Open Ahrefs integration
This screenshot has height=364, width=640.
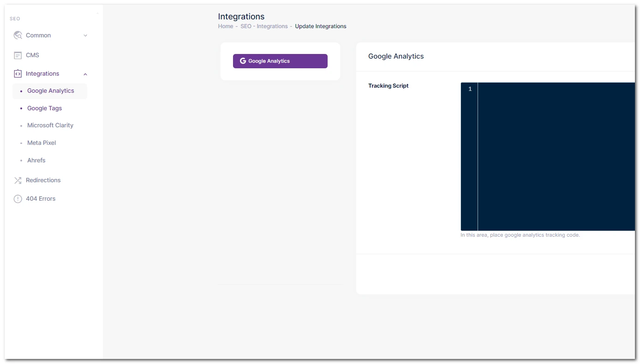pyautogui.click(x=36, y=161)
